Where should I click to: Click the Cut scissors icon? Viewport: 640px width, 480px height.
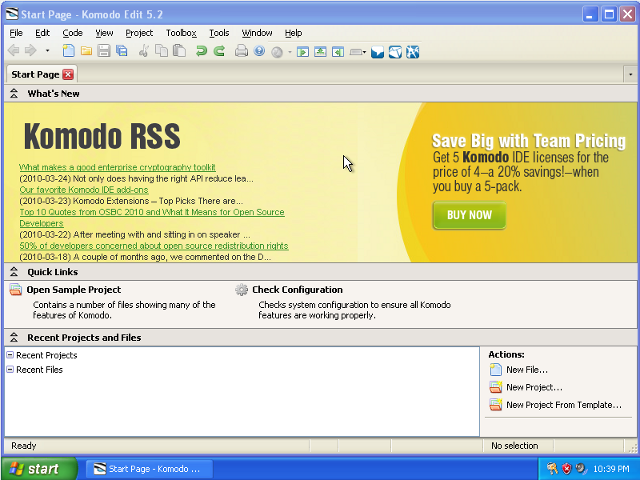pos(144,51)
